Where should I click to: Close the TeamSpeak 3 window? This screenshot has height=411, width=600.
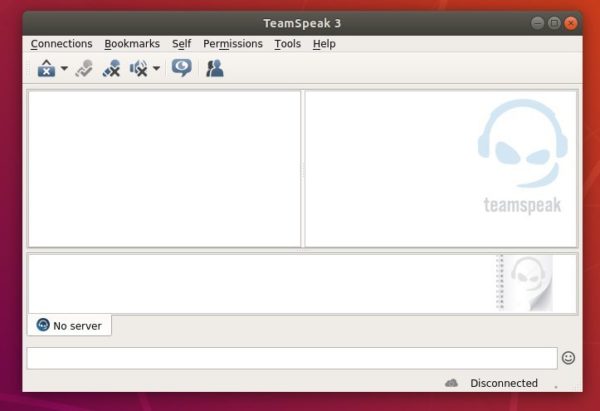[571, 23]
